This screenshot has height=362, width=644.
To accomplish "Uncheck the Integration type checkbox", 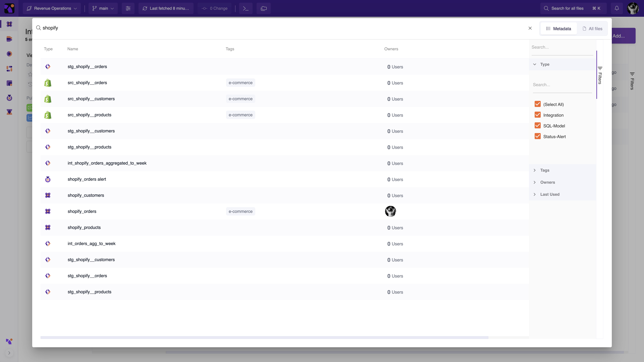I will tap(538, 115).
